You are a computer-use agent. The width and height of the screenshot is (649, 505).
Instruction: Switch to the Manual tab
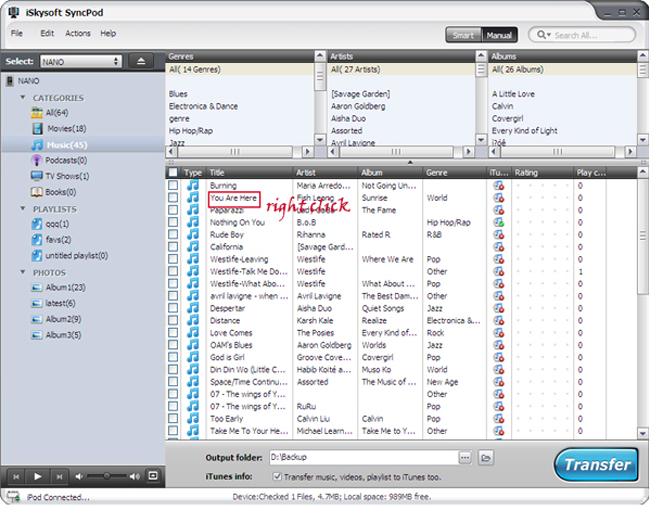coord(497,35)
